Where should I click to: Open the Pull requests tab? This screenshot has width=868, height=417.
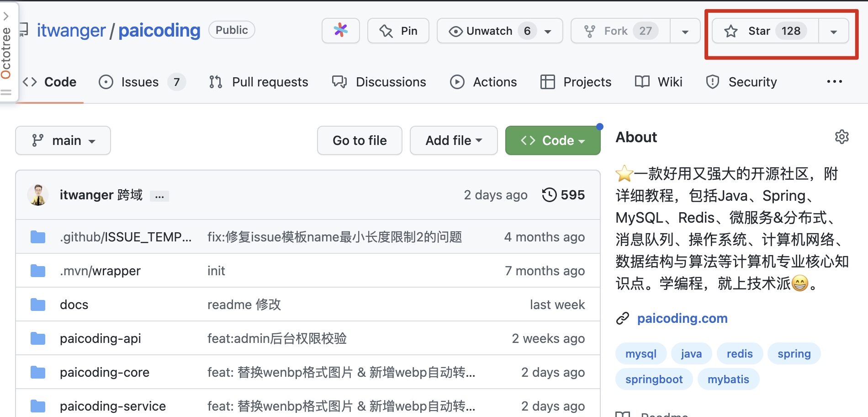click(259, 82)
